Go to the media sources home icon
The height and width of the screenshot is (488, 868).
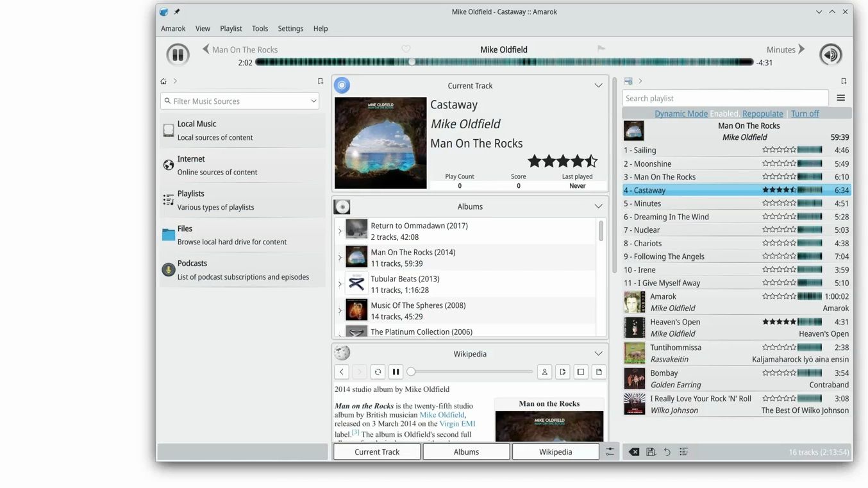163,81
